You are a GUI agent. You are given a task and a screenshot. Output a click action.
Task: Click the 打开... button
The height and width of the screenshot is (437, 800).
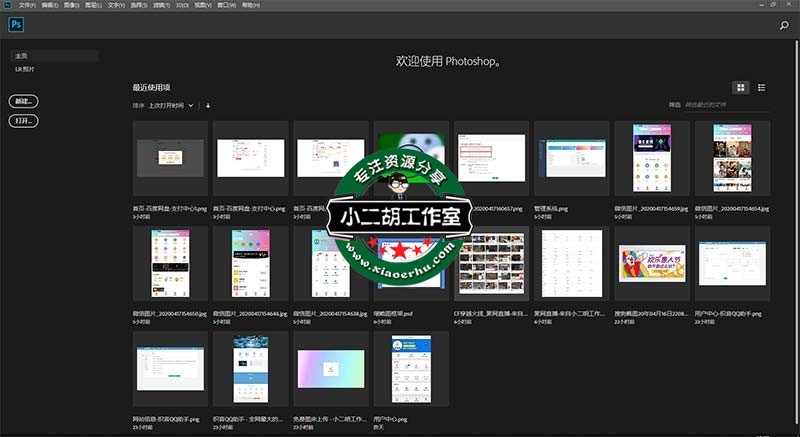(23, 121)
